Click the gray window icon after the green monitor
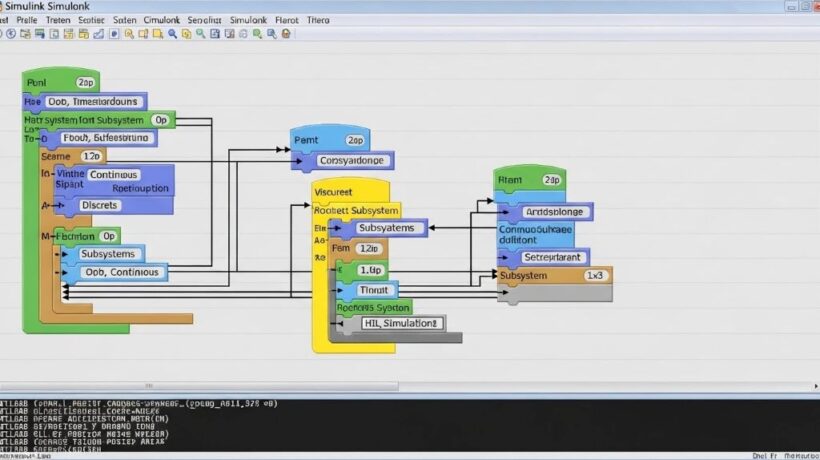 pyautogui.click(x=54, y=34)
